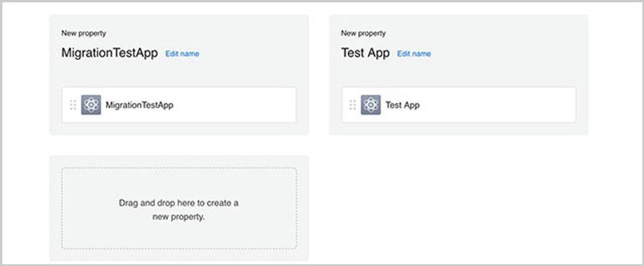
Task: Click the drag handle beside Test App
Action: [x=353, y=105]
